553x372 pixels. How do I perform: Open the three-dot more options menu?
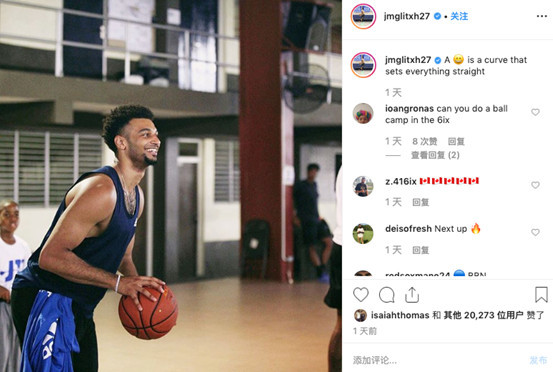pyautogui.click(x=542, y=16)
